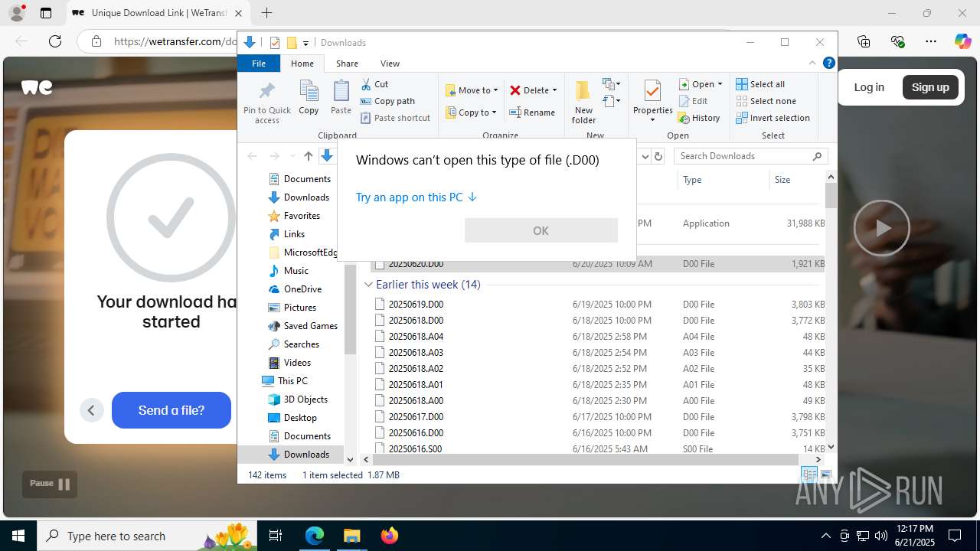Switch to large thumbnails view icon
This screenshot has height=551, width=980.
(x=825, y=475)
